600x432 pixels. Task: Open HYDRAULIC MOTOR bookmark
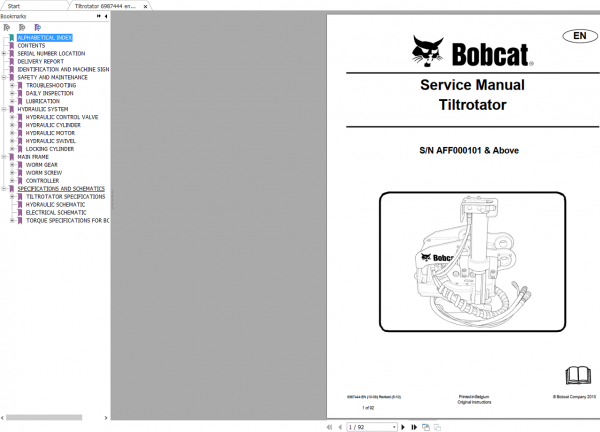50,133
